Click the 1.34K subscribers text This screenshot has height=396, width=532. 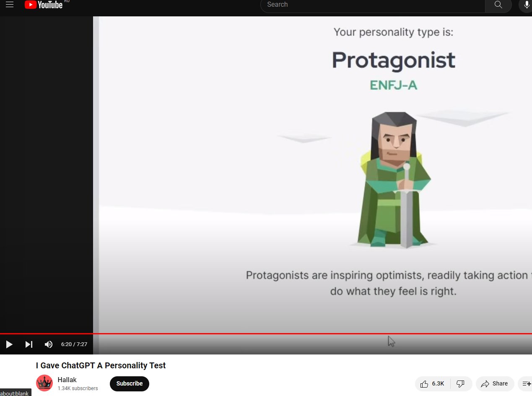click(x=78, y=388)
